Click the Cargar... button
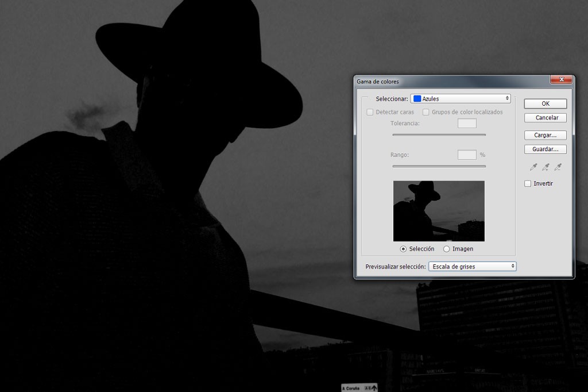Image resolution: width=588 pixels, height=392 pixels. [546, 135]
